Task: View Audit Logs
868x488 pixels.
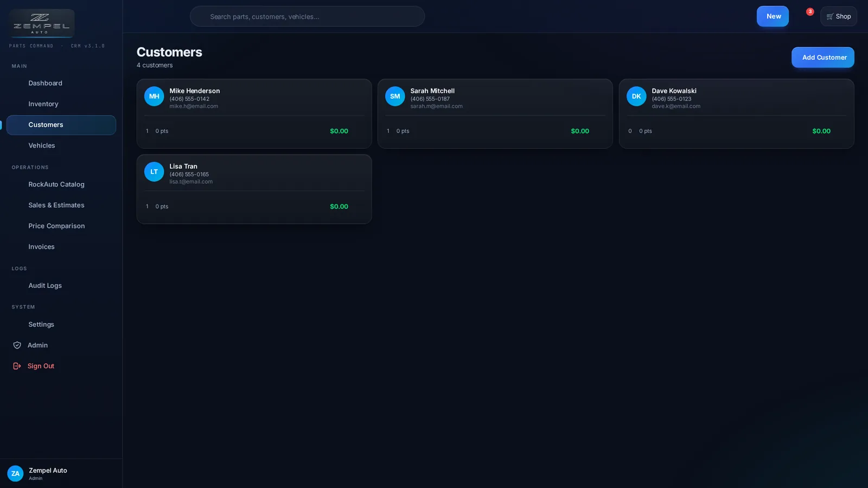Action: click(x=61, y=286)
